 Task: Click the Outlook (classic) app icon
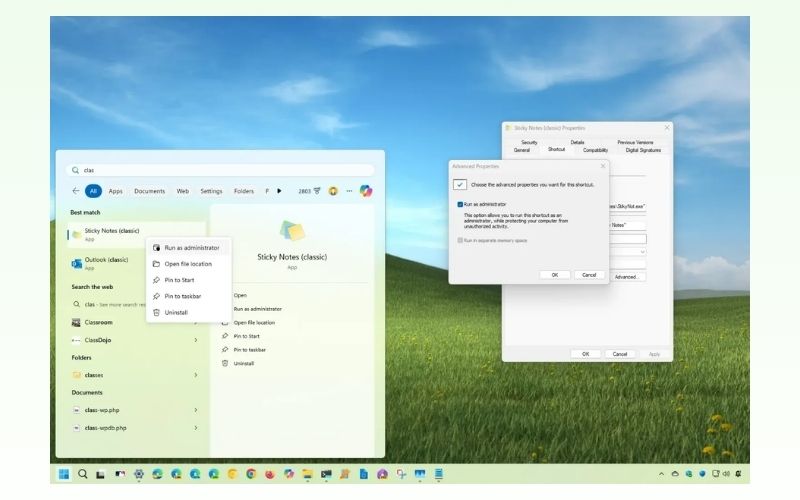(x=77, y=263)
